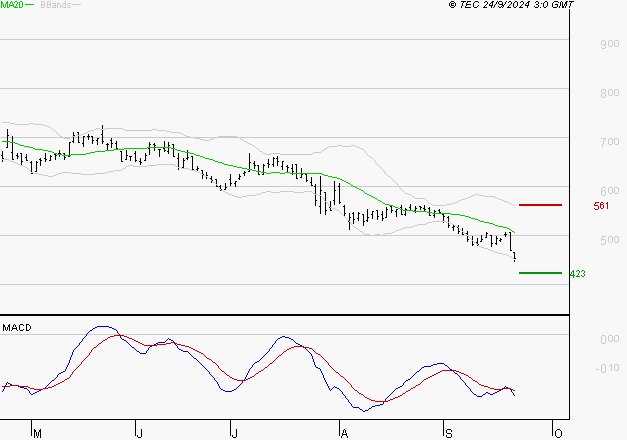Click the M month marker on time axis

click(37, 434)
